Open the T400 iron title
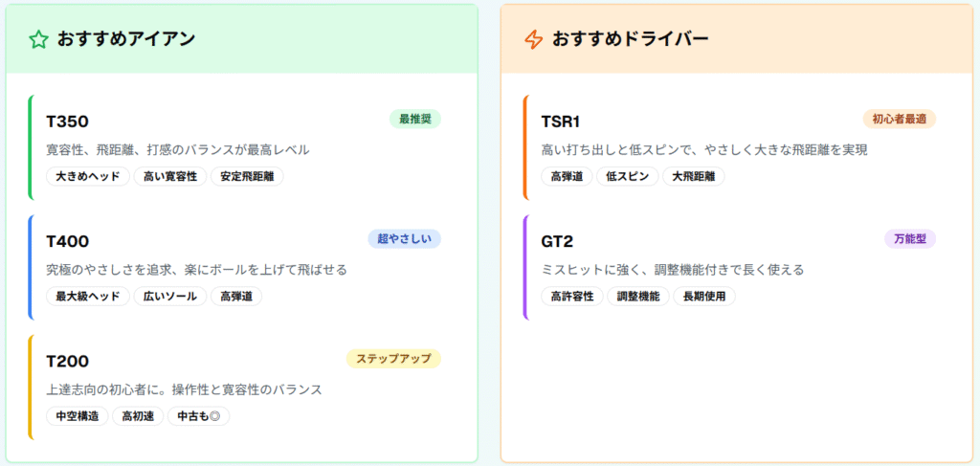Viewport: 980px width, 466px height. coord(68,241)
